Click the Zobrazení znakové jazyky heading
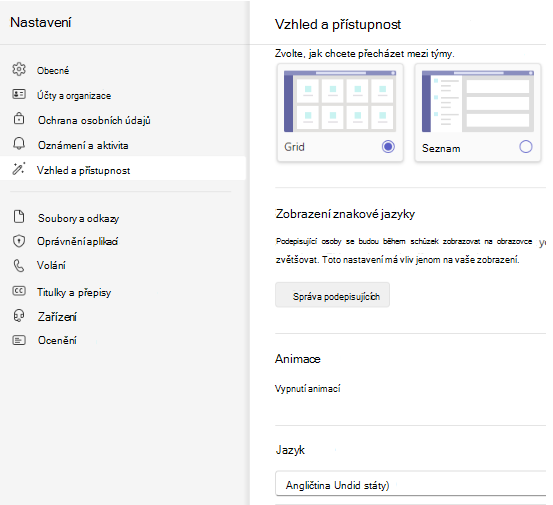This screenshot has width=553, height=505. point(345,214)
